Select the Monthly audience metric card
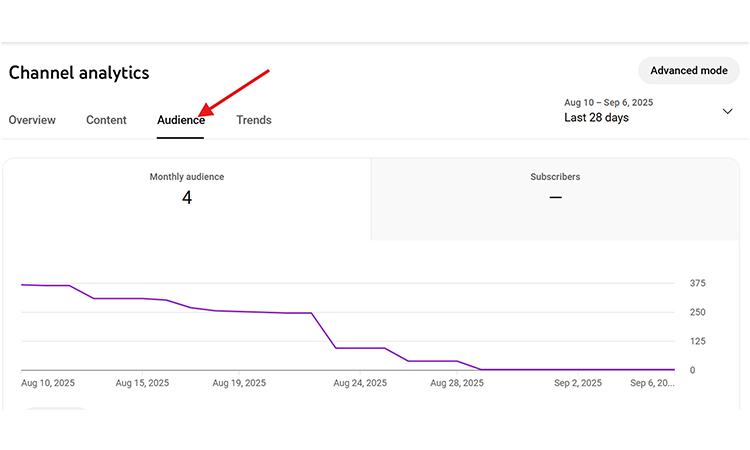The image size is (750, 450). tap(187, 199)
